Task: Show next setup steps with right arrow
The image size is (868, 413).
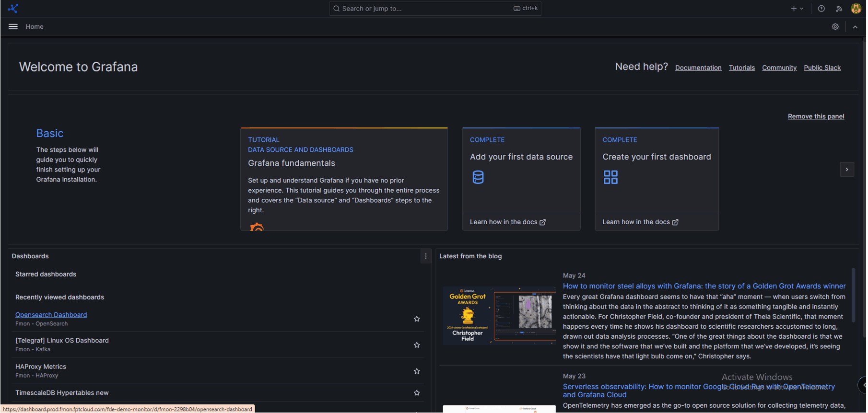Action: [847, 170]
